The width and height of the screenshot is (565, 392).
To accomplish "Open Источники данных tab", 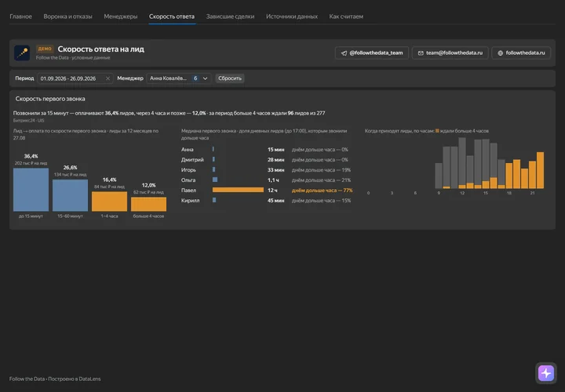I will [x=291, y=16].
